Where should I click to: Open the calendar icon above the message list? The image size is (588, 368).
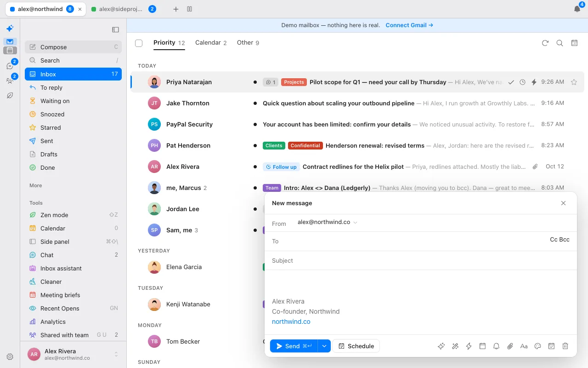574,43
